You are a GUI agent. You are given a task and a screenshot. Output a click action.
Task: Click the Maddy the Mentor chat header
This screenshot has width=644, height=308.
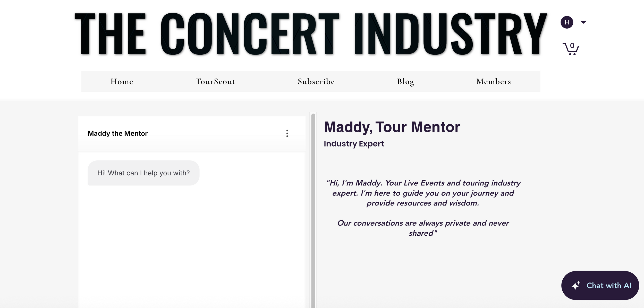(x=118, y=133)
